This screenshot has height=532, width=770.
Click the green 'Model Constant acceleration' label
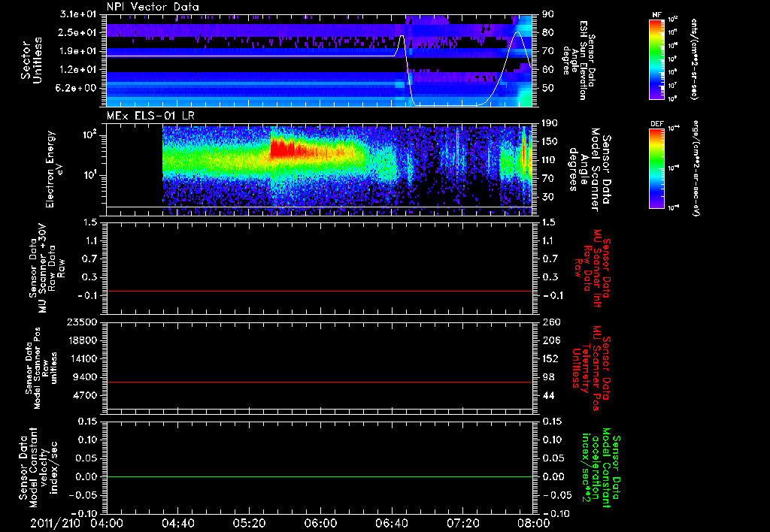click(x=601, y=468)
